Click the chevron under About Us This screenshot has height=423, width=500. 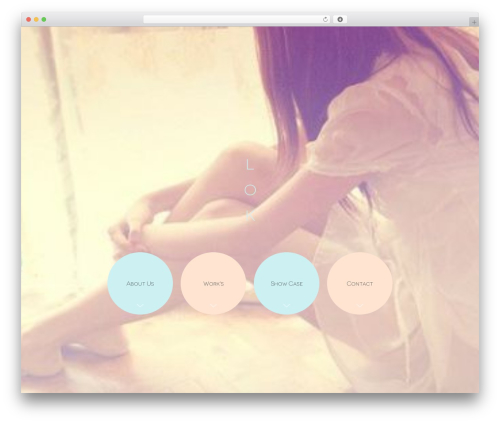coord(140,305)
